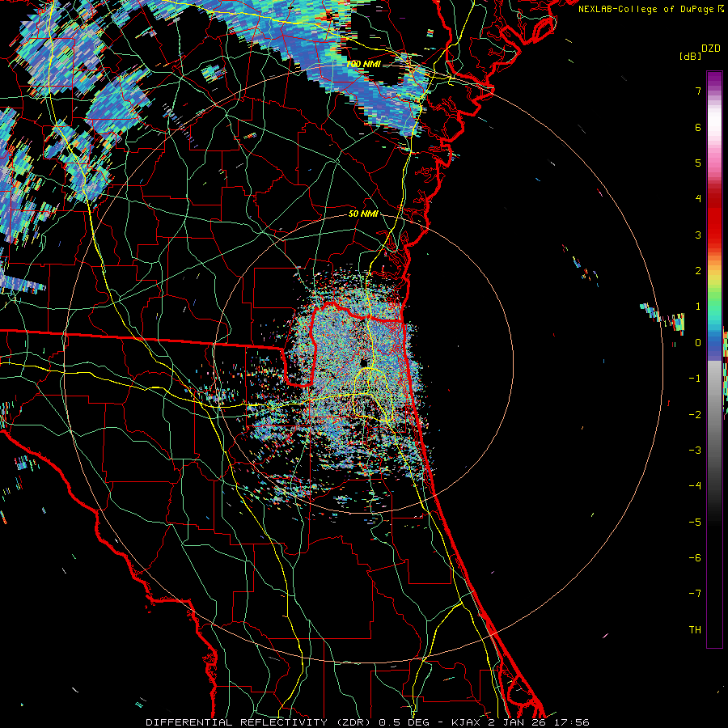
Task: Click the Differential Reflectivity caption at bottom
Action: pos(367,722)
